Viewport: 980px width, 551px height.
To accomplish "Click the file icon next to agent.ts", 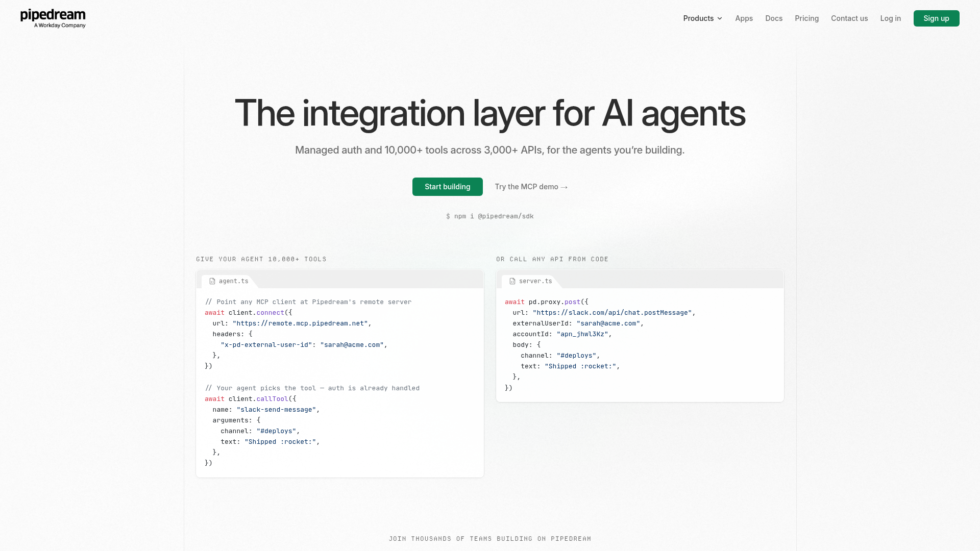I will click(x=212, y=281).
